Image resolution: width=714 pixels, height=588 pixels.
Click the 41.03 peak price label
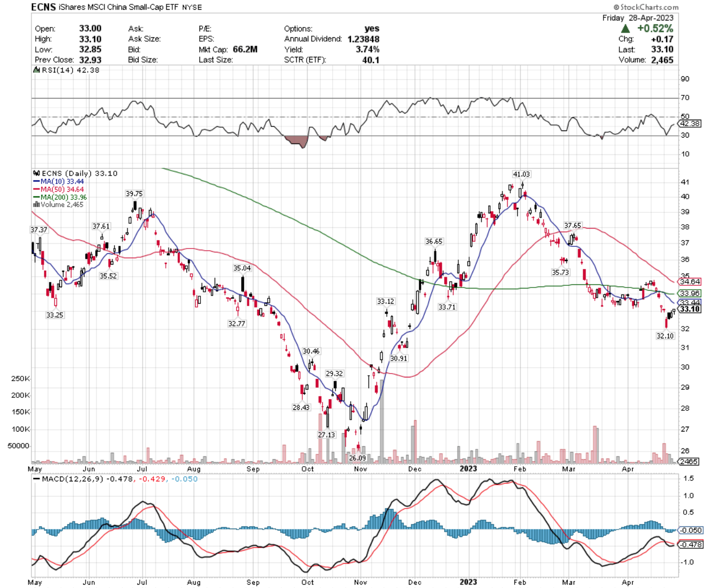521,174
